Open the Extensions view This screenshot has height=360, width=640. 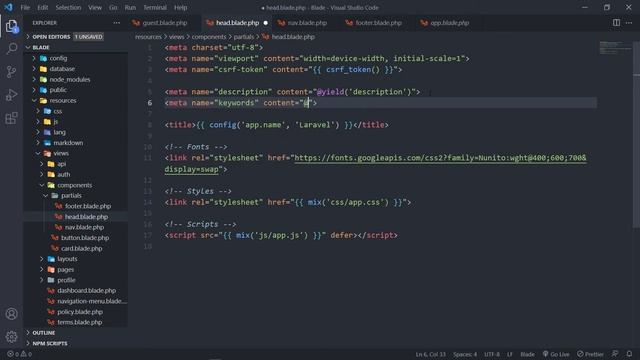[x=11, y=118]
